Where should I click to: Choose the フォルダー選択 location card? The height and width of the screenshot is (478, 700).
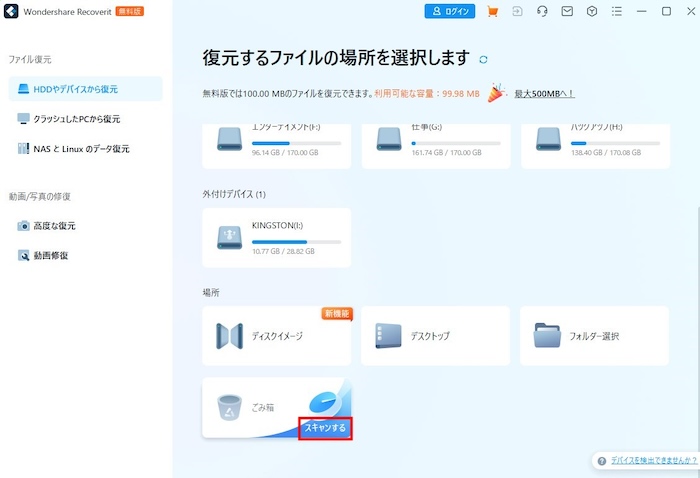[x=593, y=336]
